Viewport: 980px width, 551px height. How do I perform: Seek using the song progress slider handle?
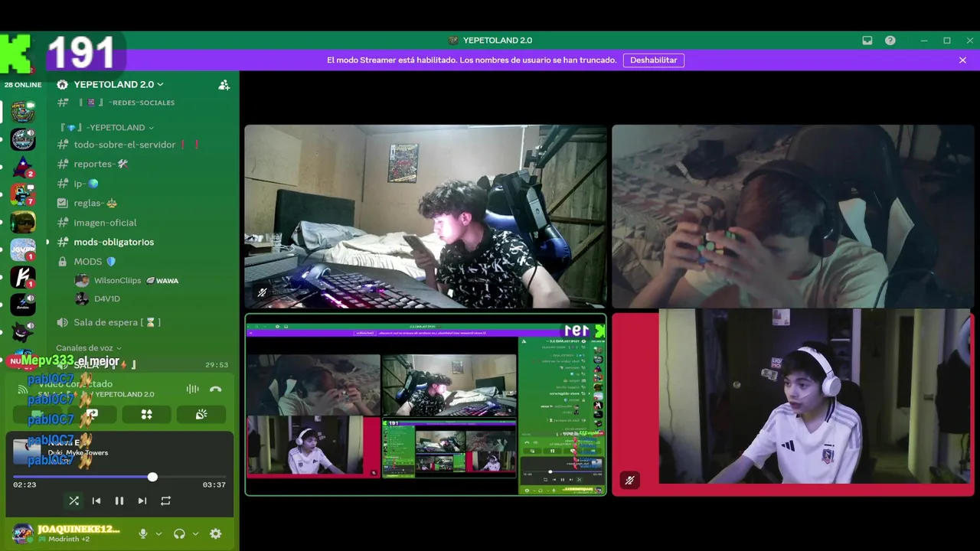point(152,477)
